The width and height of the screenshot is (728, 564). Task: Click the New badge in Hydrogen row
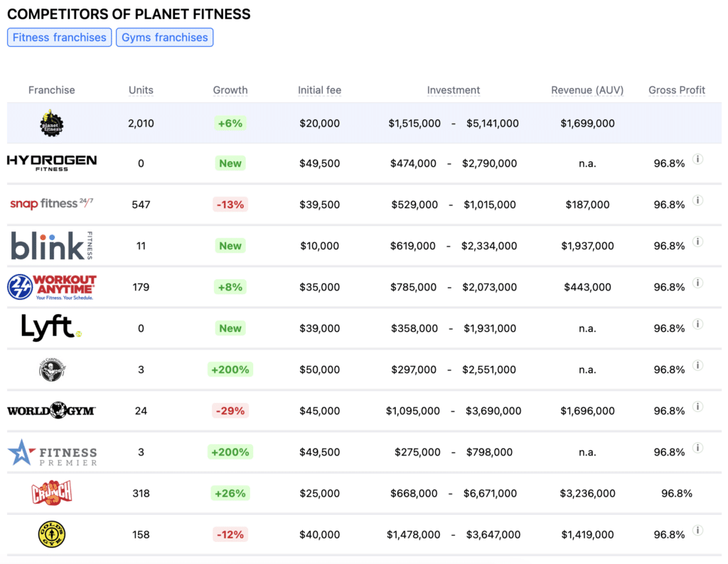[x=230, y=163]
